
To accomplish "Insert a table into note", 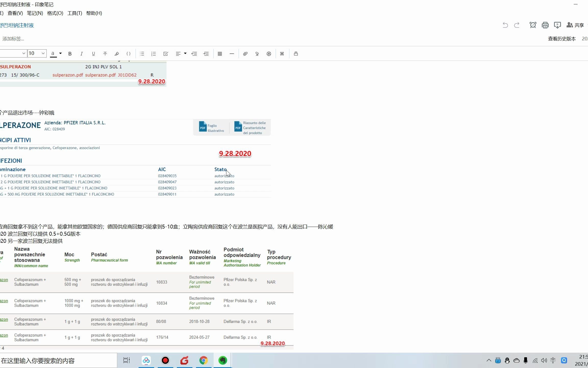I will pos(220,54).
